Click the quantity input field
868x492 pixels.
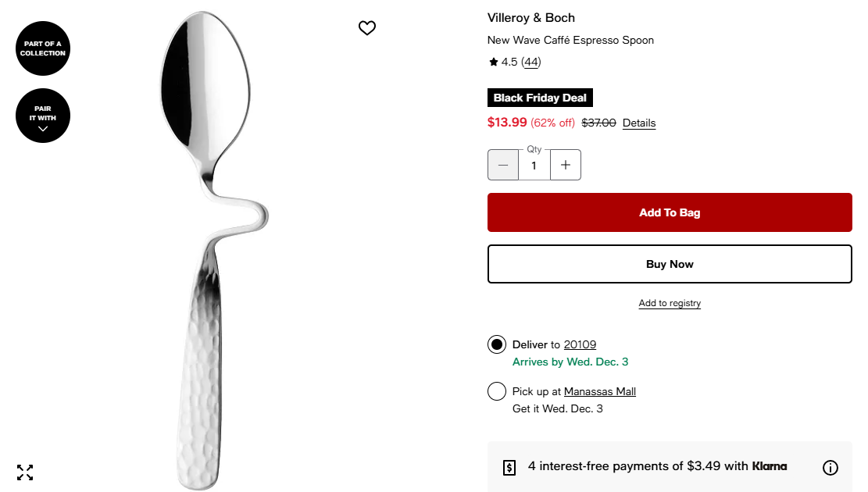(534, 166)
